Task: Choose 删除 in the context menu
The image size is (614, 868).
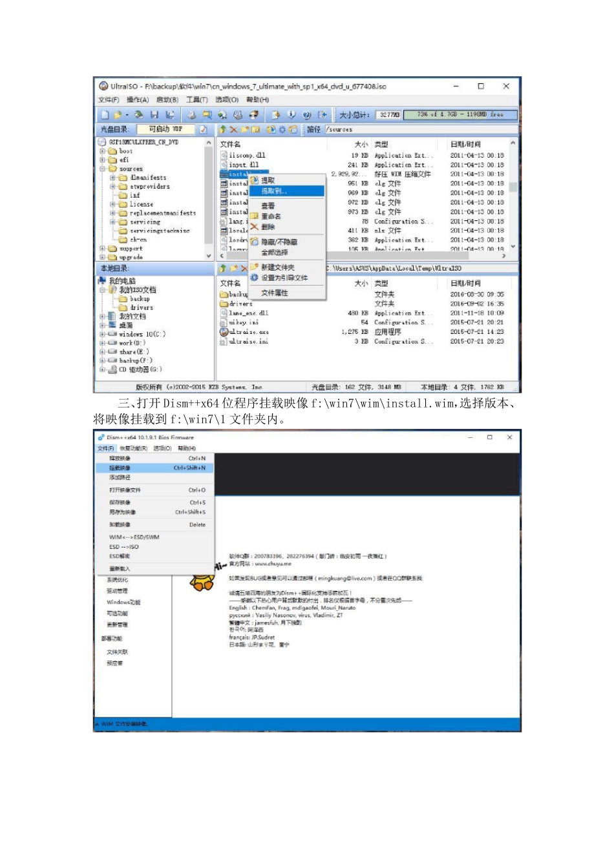Action: [x=286, y=227]
